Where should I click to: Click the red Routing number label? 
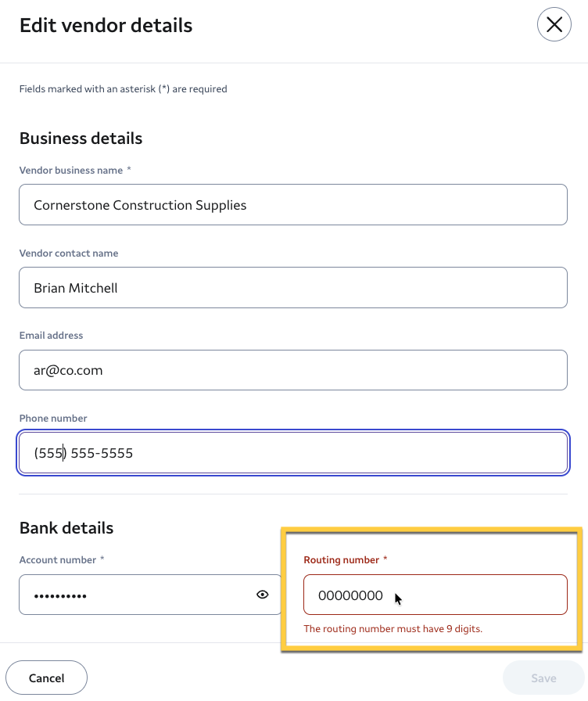click(342, 559)
